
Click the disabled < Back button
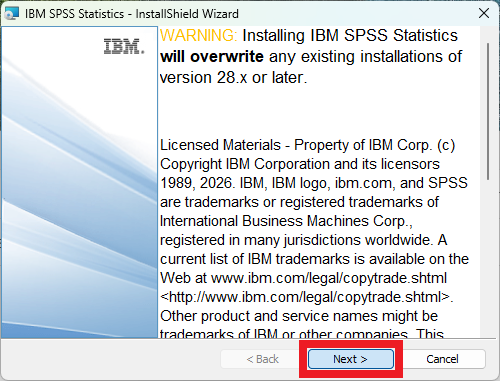(x=262, y=359)
